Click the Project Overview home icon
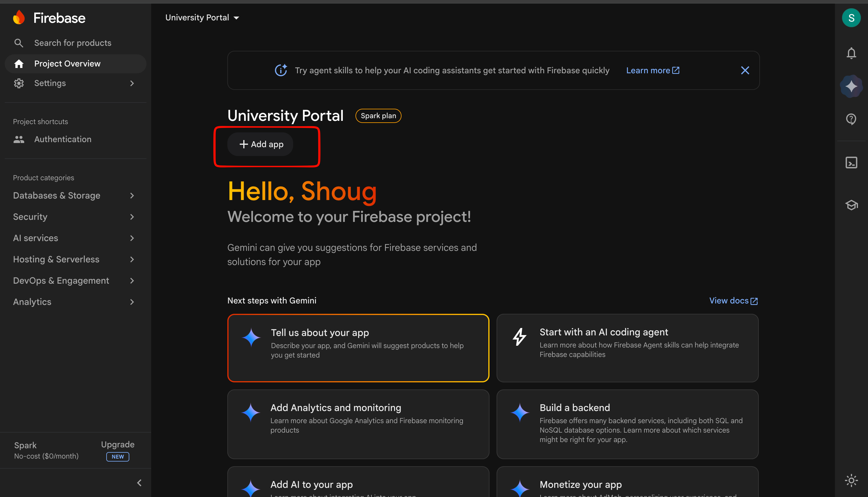Viewport: 868px width, 497px height. [x=19, y=64]
